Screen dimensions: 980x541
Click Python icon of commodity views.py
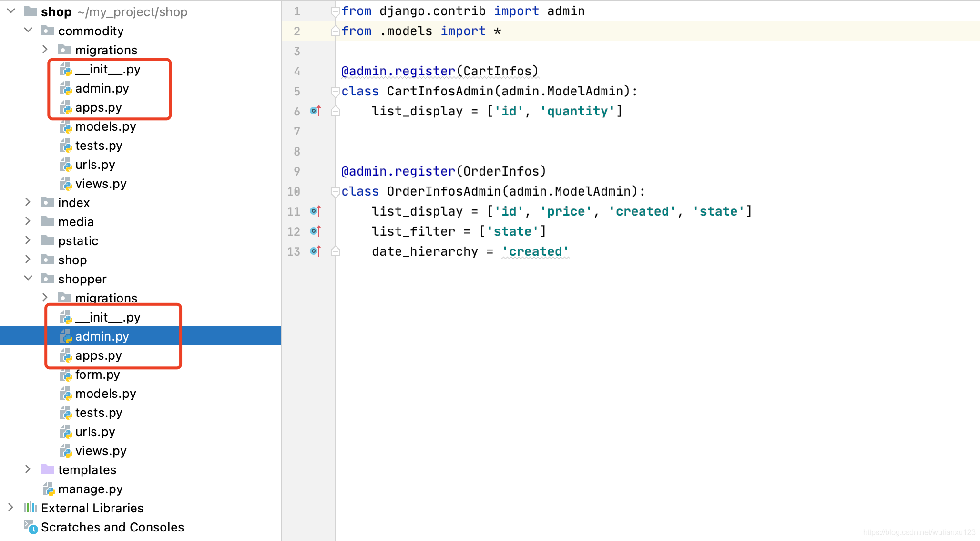click(x=66, y=184)
